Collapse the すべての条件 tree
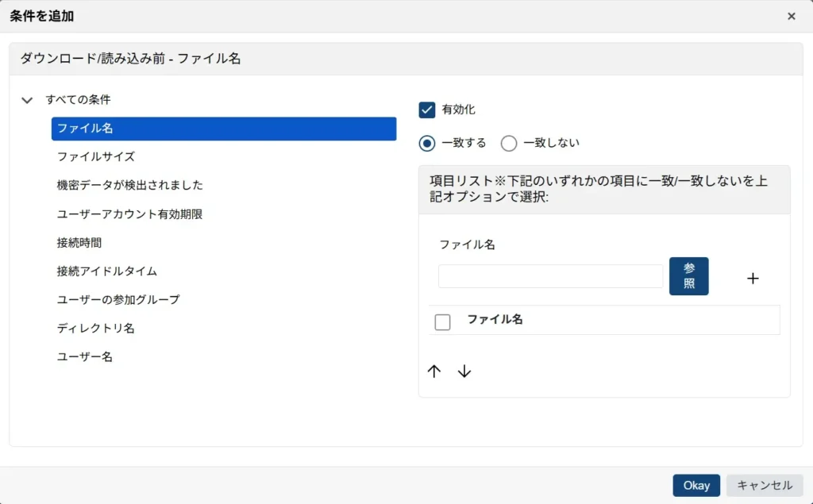Screen dimensions: 813x504 point(27,100)
